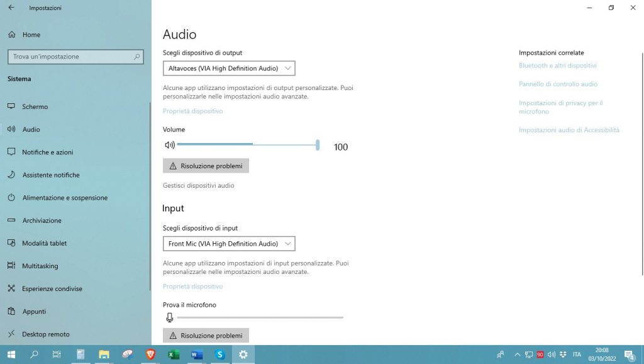
Task: Click Risoluzione problemi under Volume
Action: pyautogui.click(x=206, y=166)
